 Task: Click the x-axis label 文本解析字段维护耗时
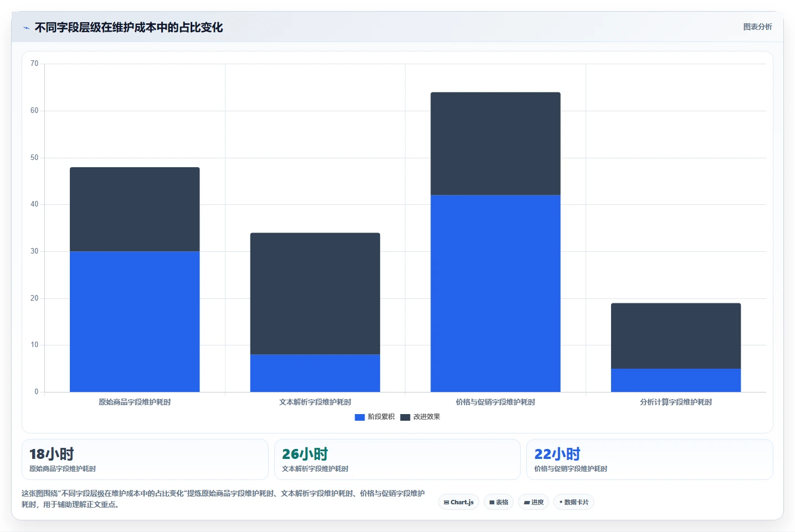(x=315, y=402)
